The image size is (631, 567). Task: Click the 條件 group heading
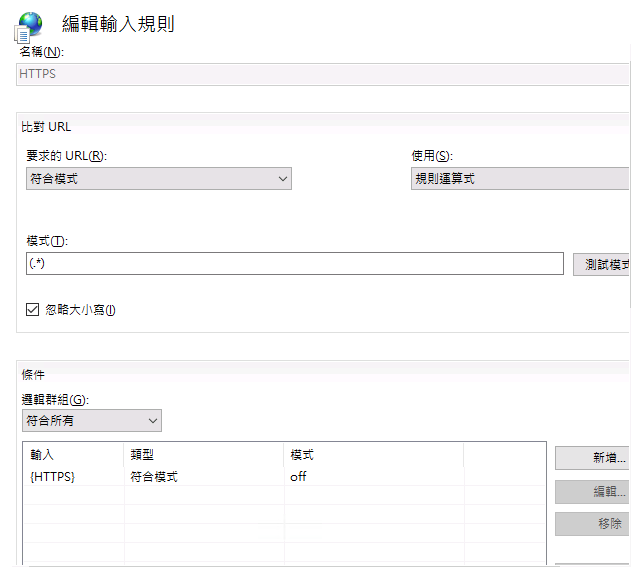click(x=33, y=375)
